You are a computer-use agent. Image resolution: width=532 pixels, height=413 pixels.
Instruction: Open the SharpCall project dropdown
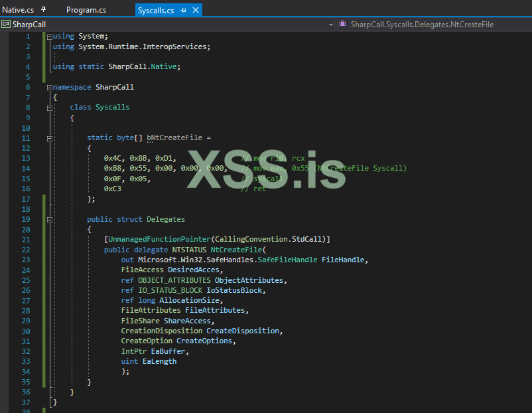(x=331, y=25)
